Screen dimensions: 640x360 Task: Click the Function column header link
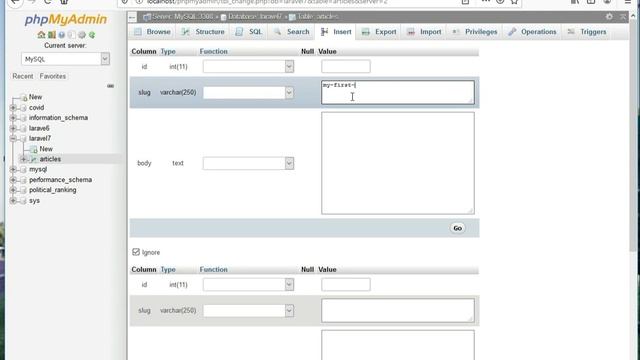tap(213, 51)
